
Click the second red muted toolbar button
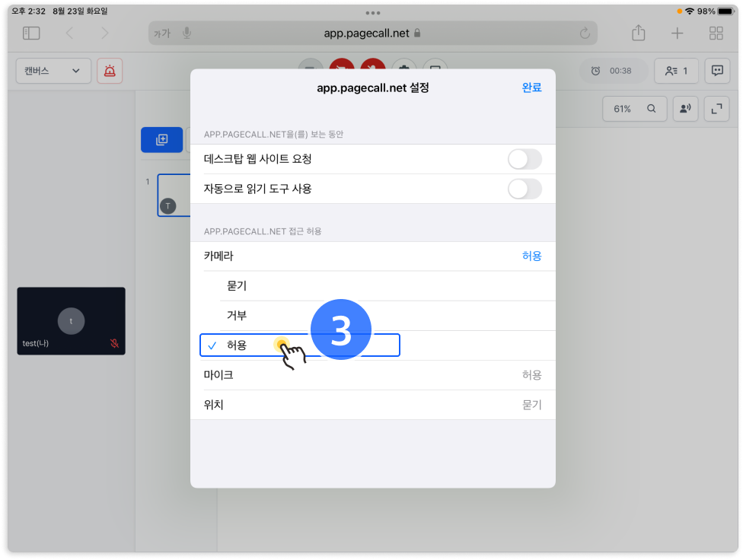pyautogui.click(x=373, y=64)
